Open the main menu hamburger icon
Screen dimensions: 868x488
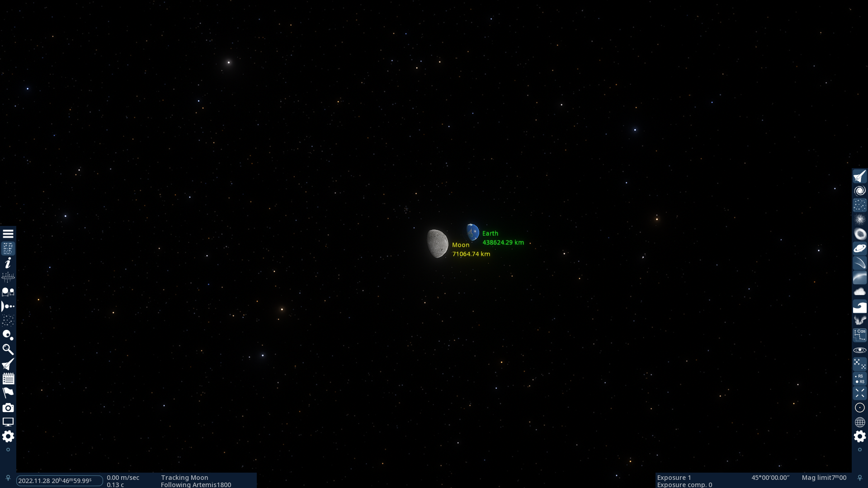click(x=8, y=234)
